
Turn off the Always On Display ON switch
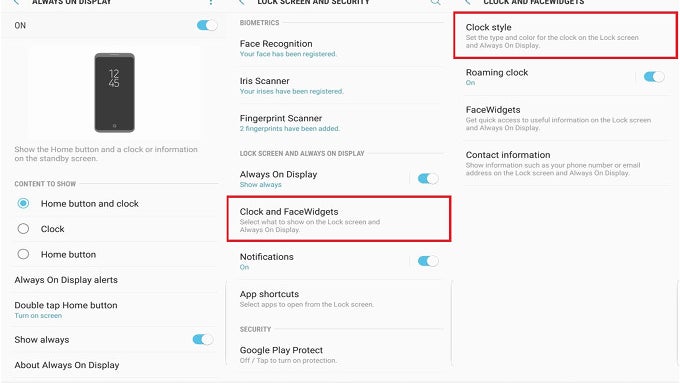tap(207, 25)
